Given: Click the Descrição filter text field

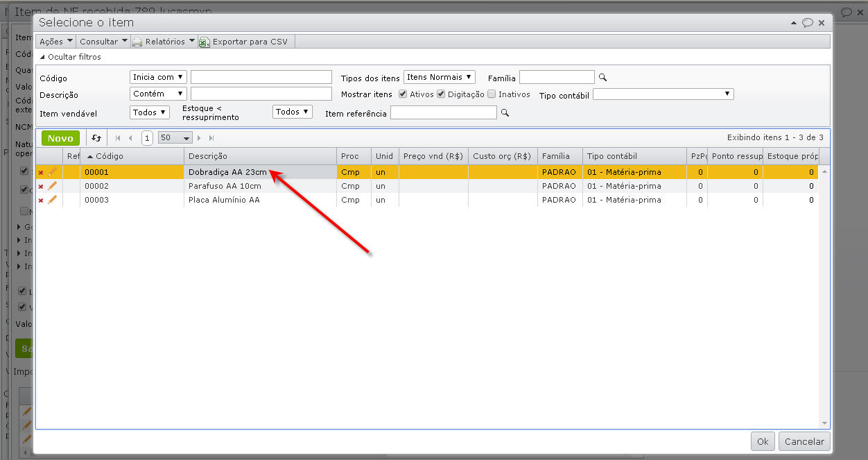Looking at the screenshot, I should (261, 94).
